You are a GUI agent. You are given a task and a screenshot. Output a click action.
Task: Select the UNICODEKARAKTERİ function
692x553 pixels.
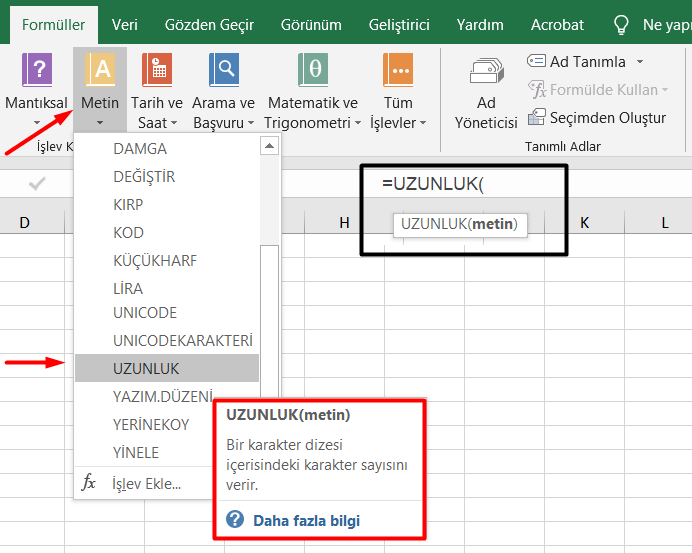pos(167,340)
